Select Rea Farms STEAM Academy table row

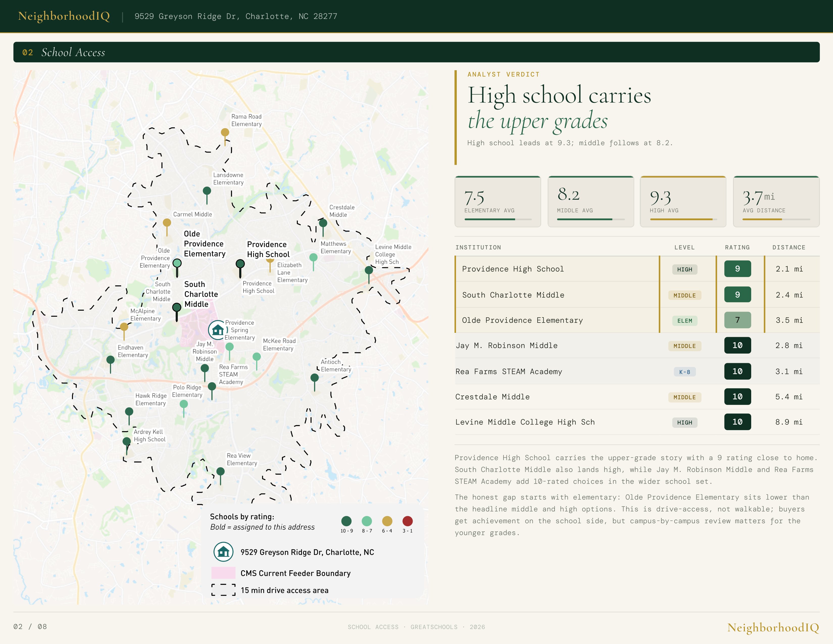click(x=637, y=371)
